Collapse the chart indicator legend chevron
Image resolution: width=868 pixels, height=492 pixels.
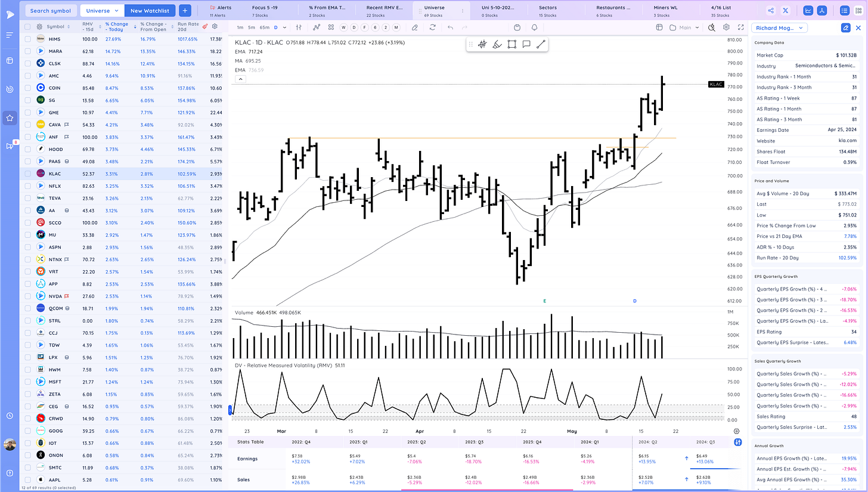pyautogui.click(x=240, y=79)
